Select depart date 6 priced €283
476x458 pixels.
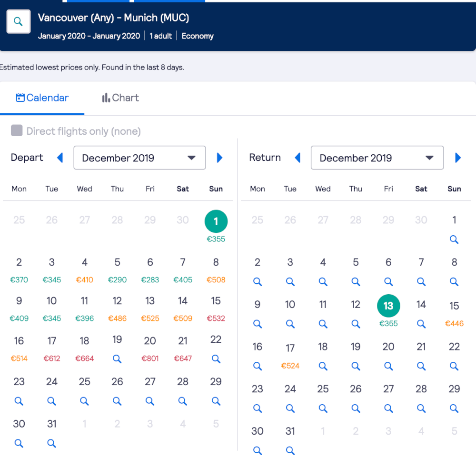[x=150, y=262]
